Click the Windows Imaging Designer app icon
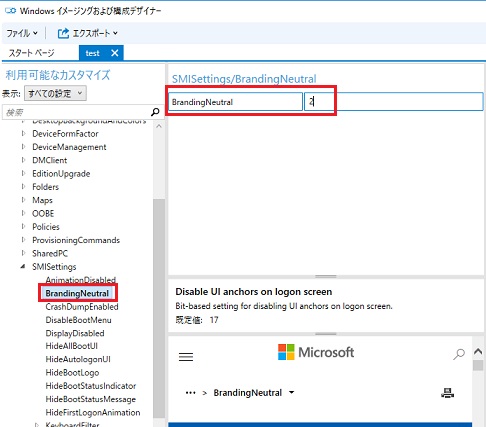Viewport: 486px width, 427px height. point(10,11)
